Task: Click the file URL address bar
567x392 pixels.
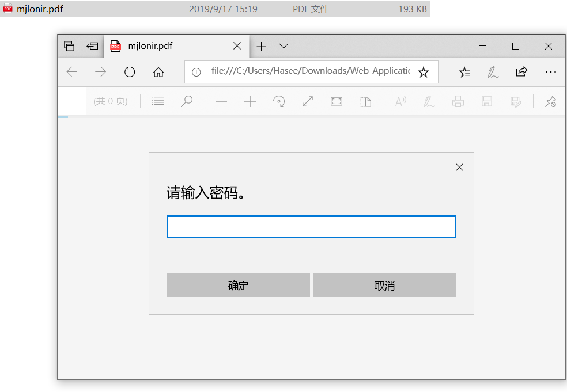Action: pyautogui.click(x=311, y=71)
